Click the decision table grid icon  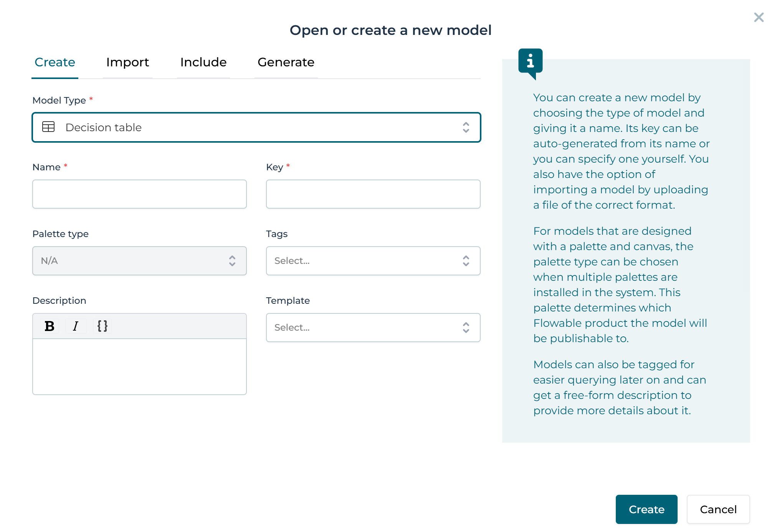click(x=48, y=127)
